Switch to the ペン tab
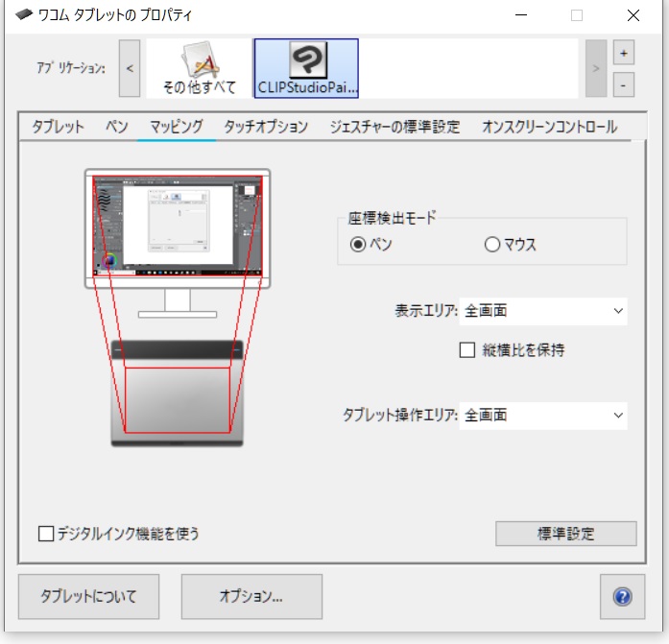 pos(116,127)
